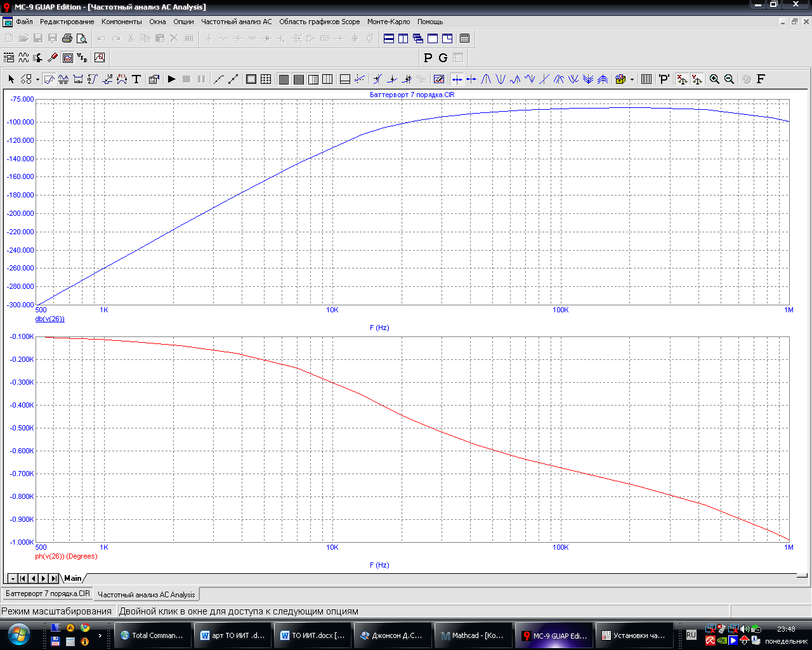Toggle the vertical grid lines button
This screenshot has width=812, height=650.
[x=284, y=79]
